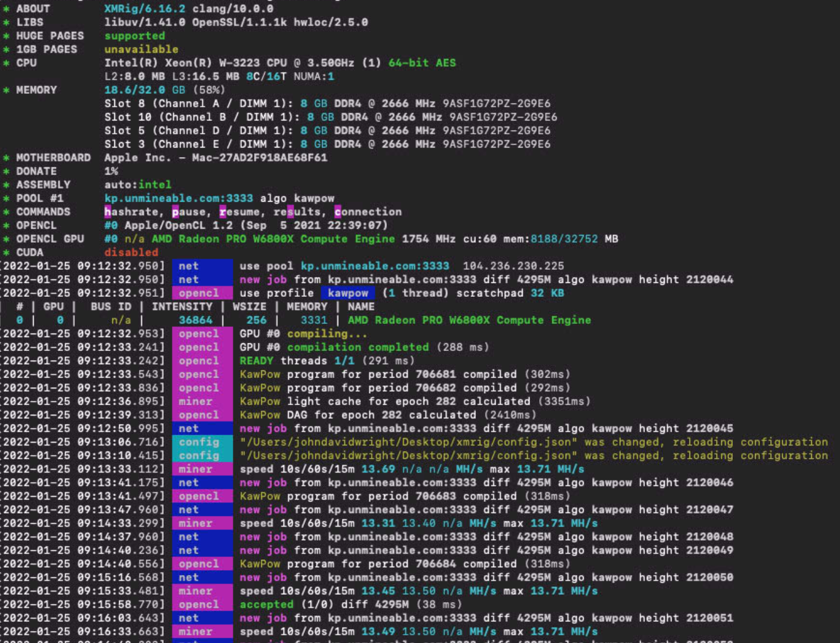This screenshot has width=840, height=643.
Task: Click the 36864 intensity value
Action: [196, 320]
